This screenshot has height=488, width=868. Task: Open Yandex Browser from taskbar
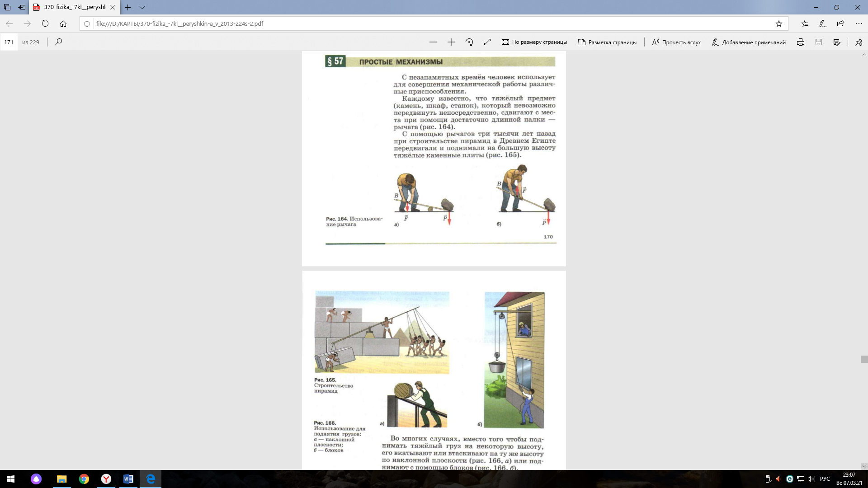106,479
